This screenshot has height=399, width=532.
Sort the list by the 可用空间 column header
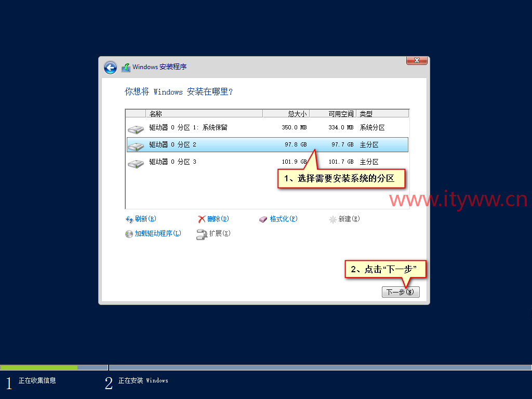tap(333, 114)
